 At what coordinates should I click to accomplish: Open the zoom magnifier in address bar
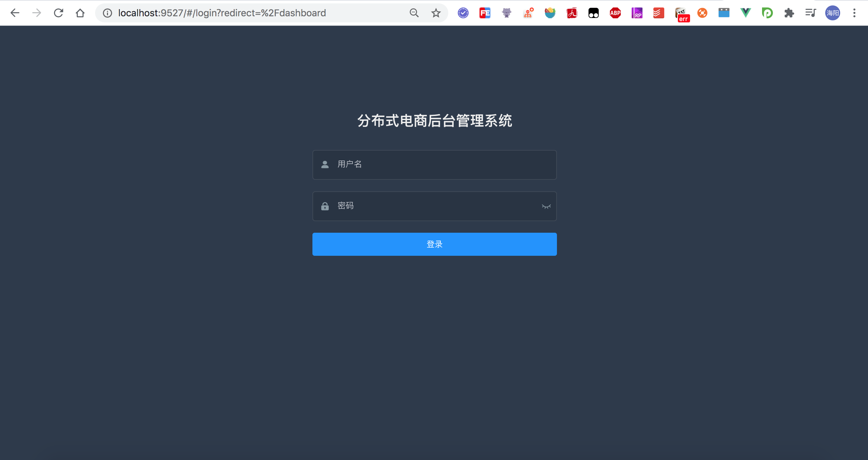[414, 13]
